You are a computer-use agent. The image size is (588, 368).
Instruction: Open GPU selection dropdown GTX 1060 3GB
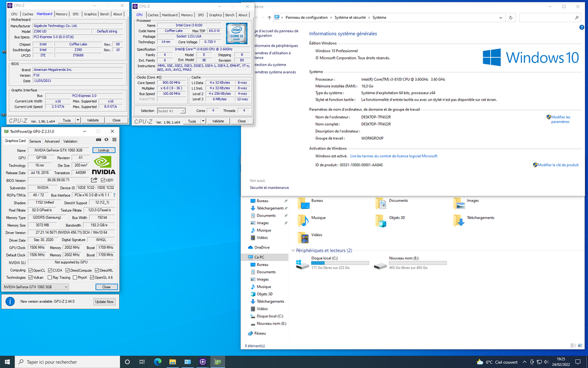36,287
